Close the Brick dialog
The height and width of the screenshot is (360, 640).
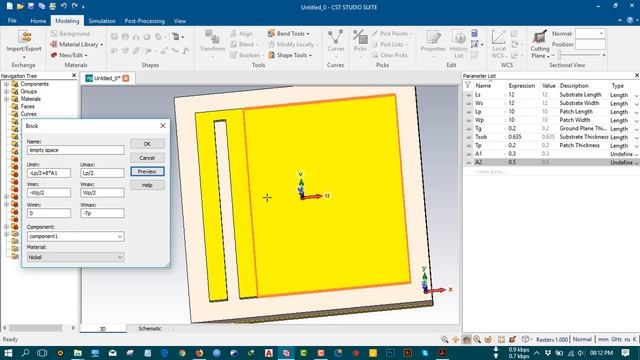pos(162,126)
